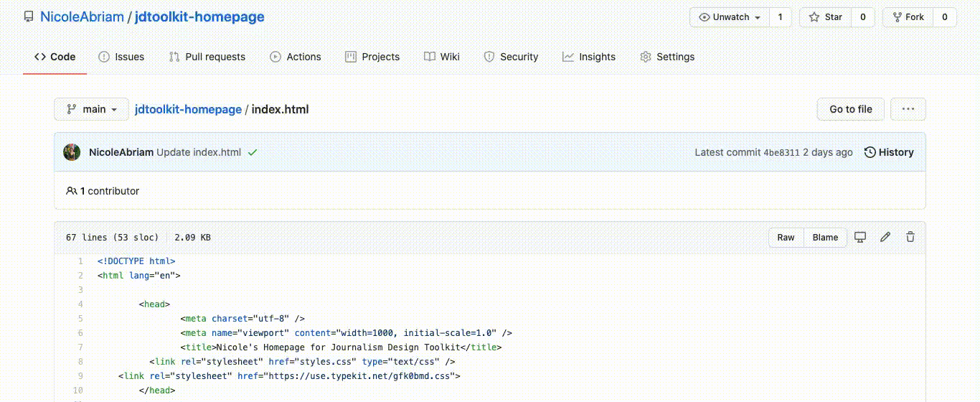
Task: Click the '2.09 KB' file size
Action: (192, 237)
